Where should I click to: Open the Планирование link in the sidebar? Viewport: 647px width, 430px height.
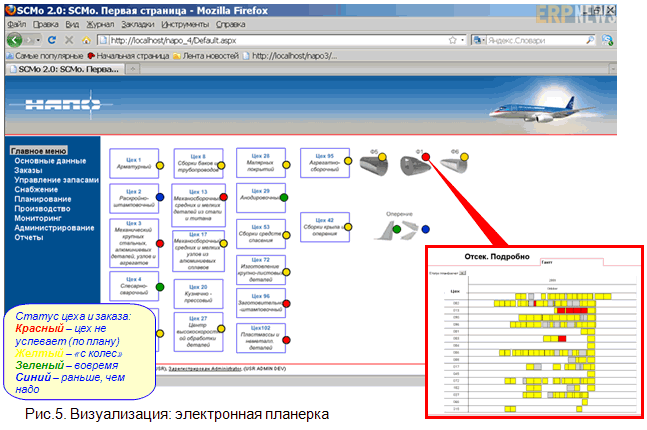pos(43,199)
